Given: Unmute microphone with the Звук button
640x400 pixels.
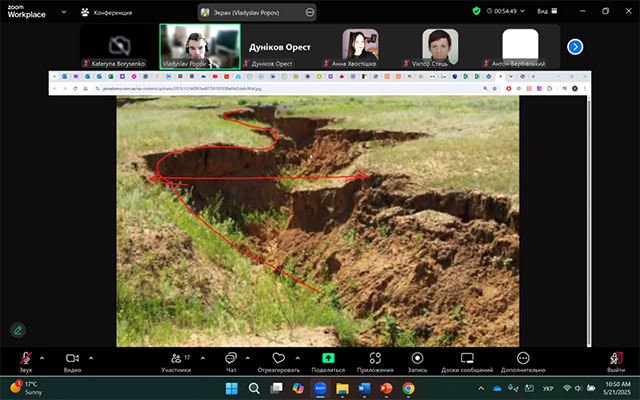Looking at the screenshot, I should click(24, 359).
